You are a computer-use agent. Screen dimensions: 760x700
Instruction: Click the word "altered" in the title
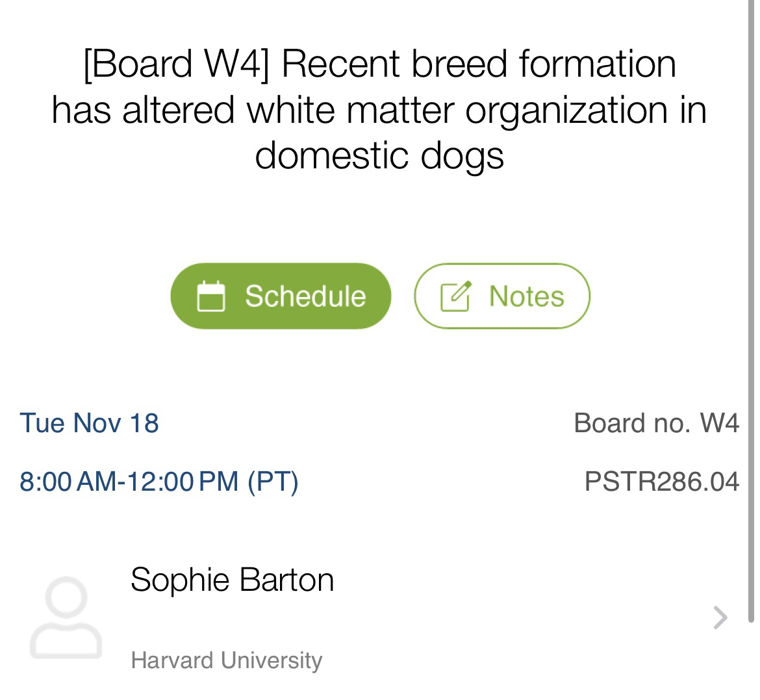(178, 110)
